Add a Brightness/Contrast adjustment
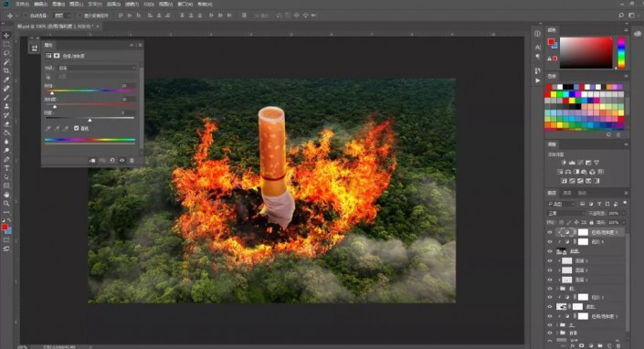644x349 pixels. click(564, 163)
